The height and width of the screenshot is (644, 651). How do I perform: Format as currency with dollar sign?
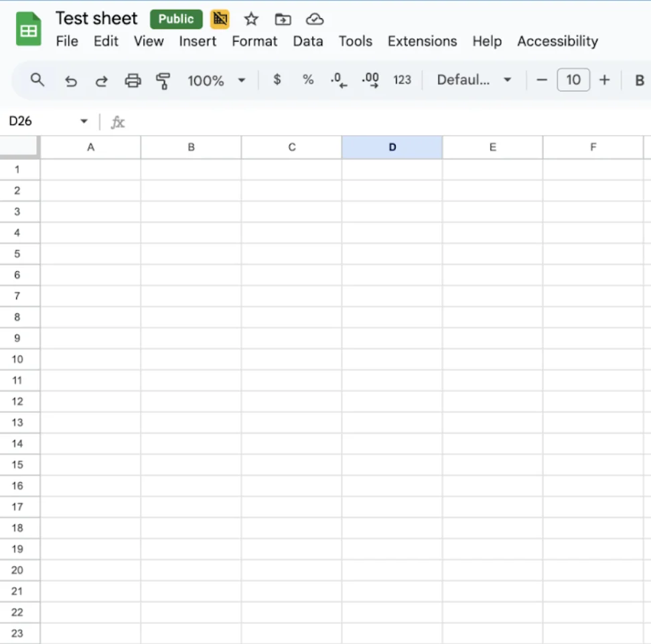tap(277, 80)
